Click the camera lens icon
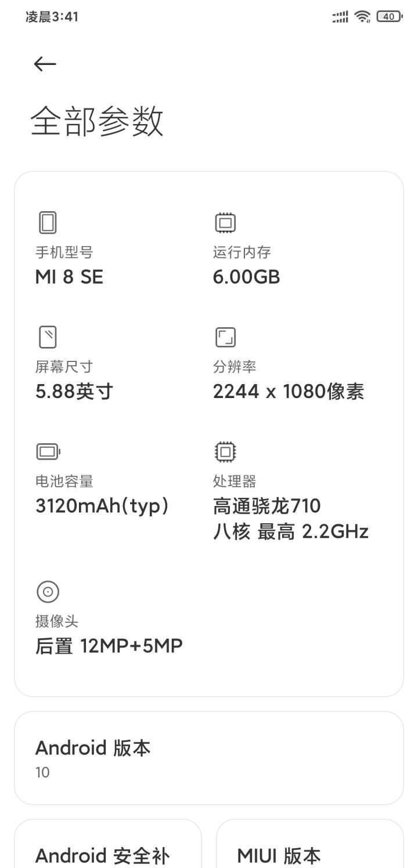 coord(48,592)
